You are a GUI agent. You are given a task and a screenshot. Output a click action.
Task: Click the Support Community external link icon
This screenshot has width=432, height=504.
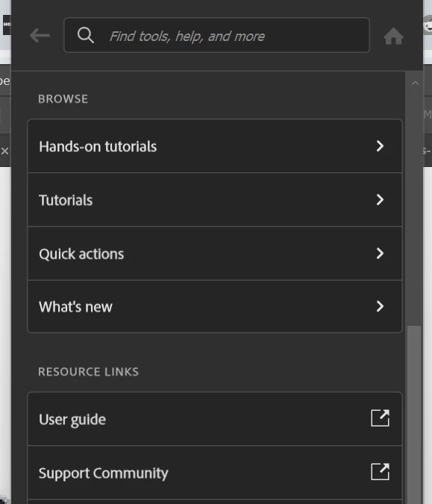coord(380,472)
